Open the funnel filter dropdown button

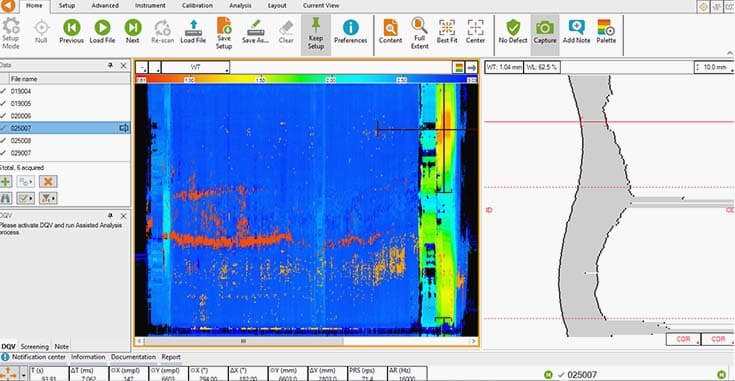[48, 198]
